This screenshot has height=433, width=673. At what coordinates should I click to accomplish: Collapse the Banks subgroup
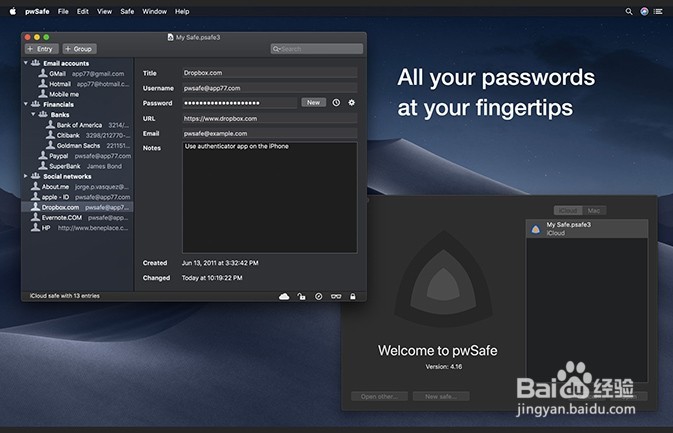[33, 115]
